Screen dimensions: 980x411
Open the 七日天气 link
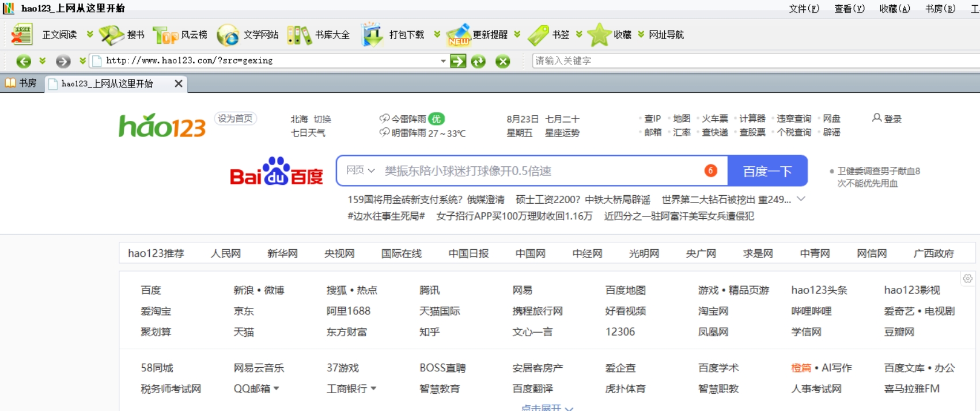tap(308, 133)
